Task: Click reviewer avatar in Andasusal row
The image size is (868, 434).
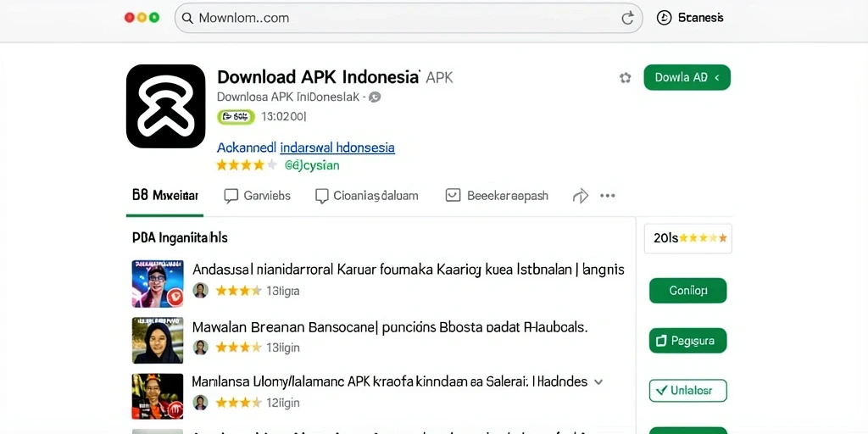Action: click(x=200, y=290)
